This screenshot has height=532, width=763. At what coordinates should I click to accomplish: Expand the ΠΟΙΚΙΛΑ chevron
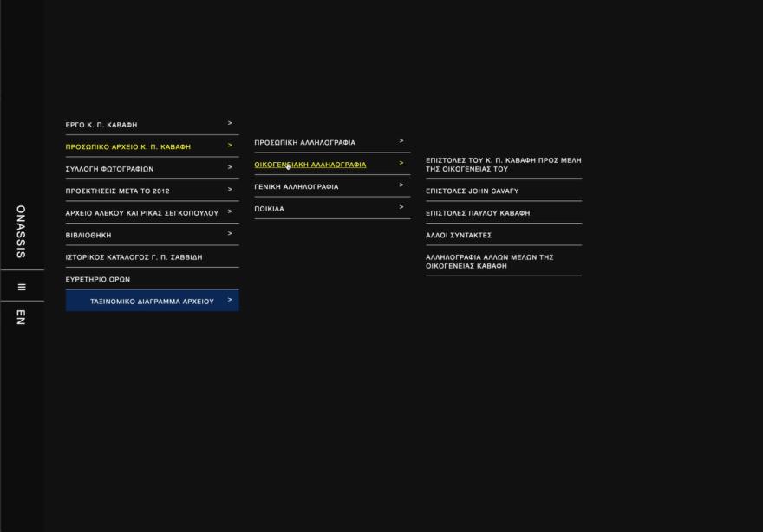[x=401, y=208]
